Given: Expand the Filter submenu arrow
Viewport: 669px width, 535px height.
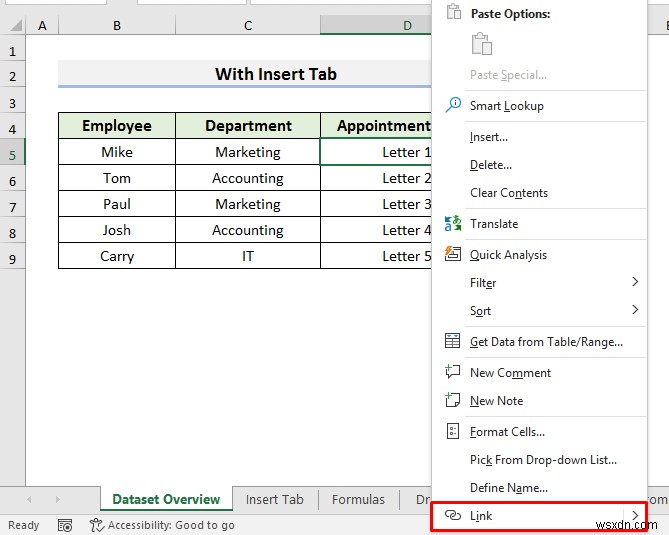Looking at the screenshot, I should pos(635,282).
